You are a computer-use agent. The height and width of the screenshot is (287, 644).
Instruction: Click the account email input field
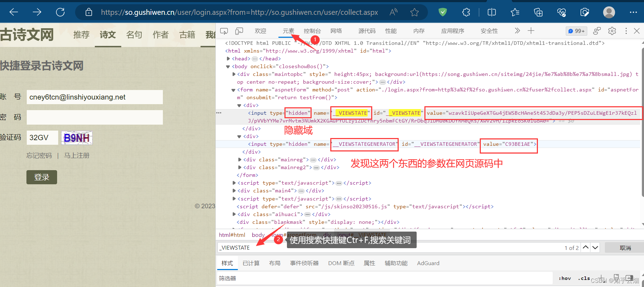pos(95,97)
